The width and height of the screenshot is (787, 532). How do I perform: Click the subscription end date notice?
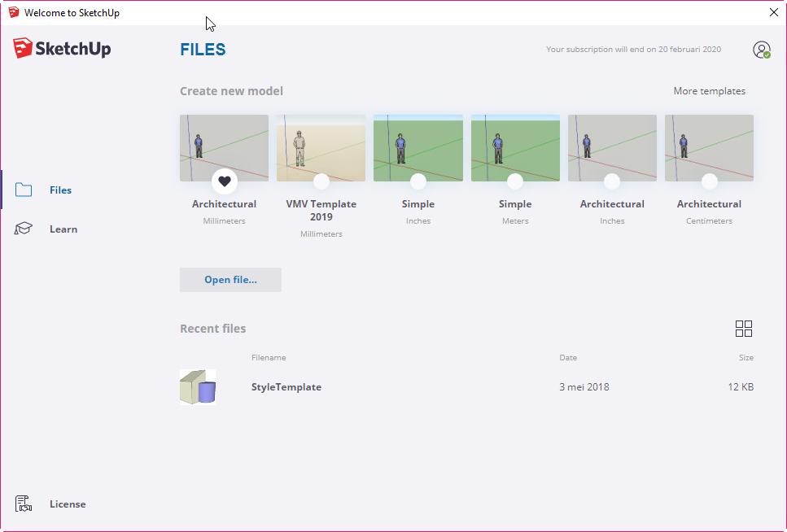pos(633,49)
